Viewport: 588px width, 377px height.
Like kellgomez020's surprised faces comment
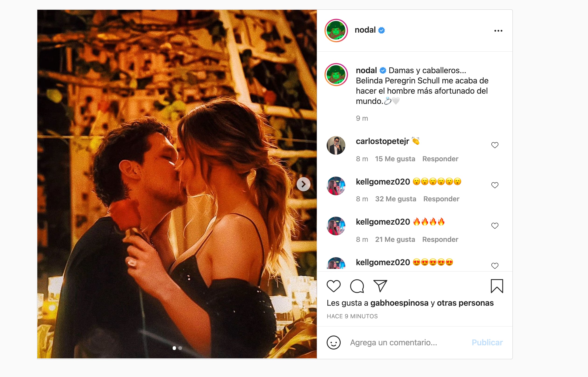495,185
